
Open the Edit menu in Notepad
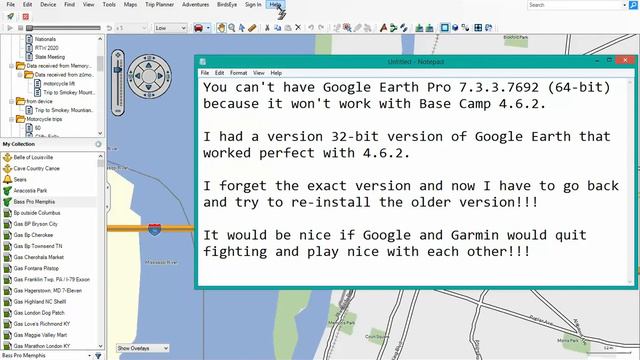coord(220,73)
